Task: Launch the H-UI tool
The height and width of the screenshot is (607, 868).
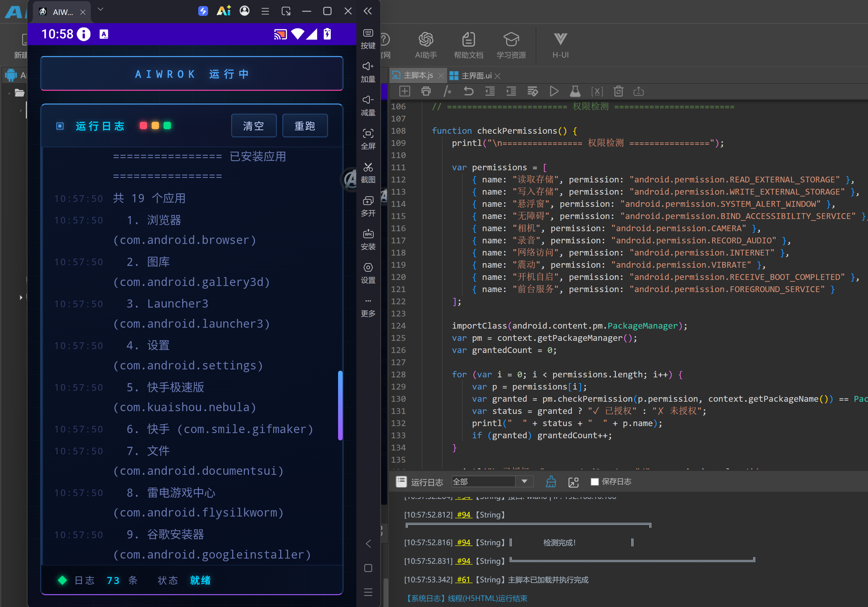Action: (560, 45)
